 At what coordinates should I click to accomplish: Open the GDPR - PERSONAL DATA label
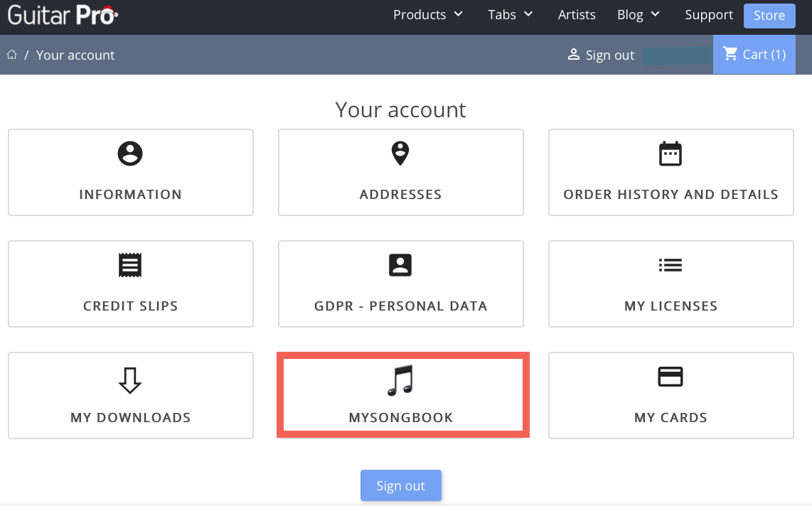(x=400, y=306)
